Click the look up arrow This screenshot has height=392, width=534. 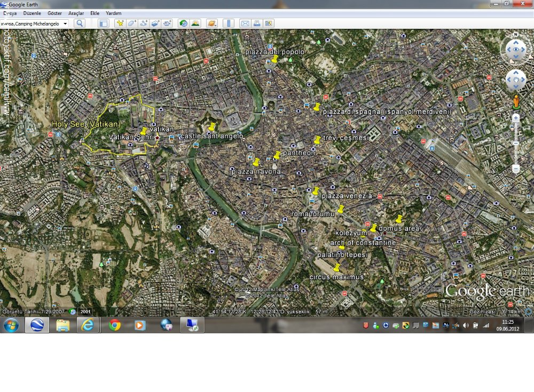516,42
